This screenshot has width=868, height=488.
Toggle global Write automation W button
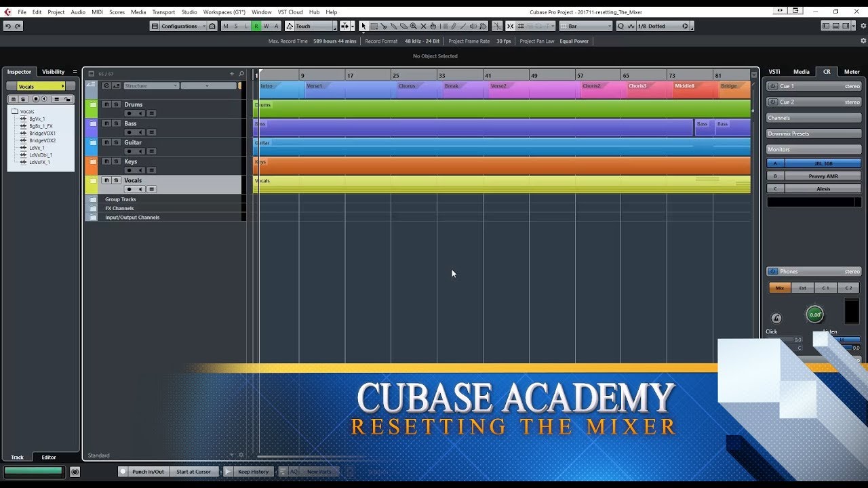(266, 26)
